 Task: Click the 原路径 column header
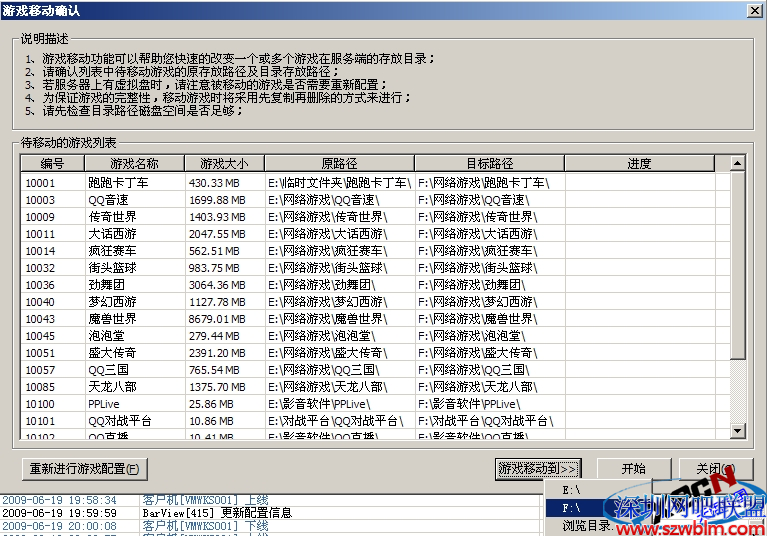coord(339,163)
